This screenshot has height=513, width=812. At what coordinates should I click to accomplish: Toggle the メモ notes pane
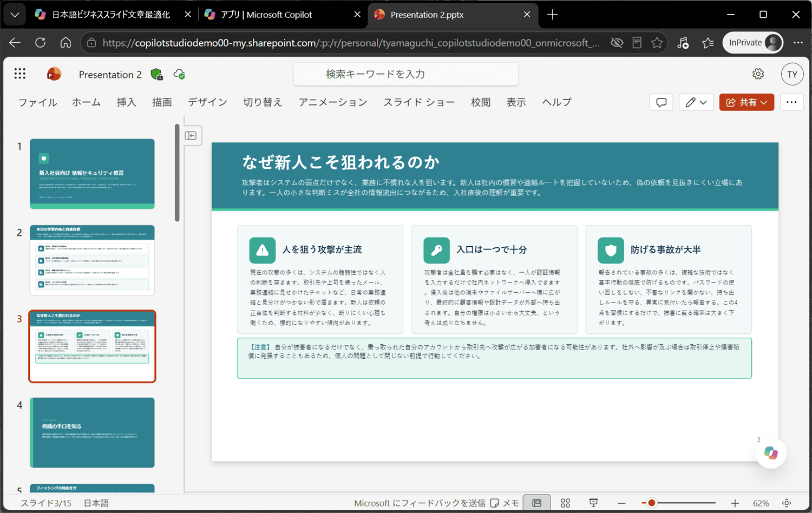pyautogui.click(x=505, y=503)
